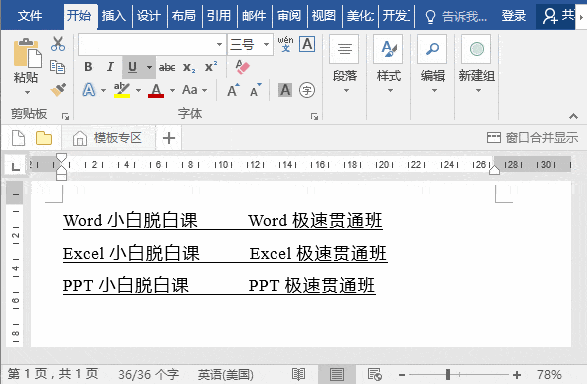Image resolution: width=587 pixels, height=384 pixels.
Task: Apply text effects outlined A
Action: pyautogui.click(x=89, y=90)
